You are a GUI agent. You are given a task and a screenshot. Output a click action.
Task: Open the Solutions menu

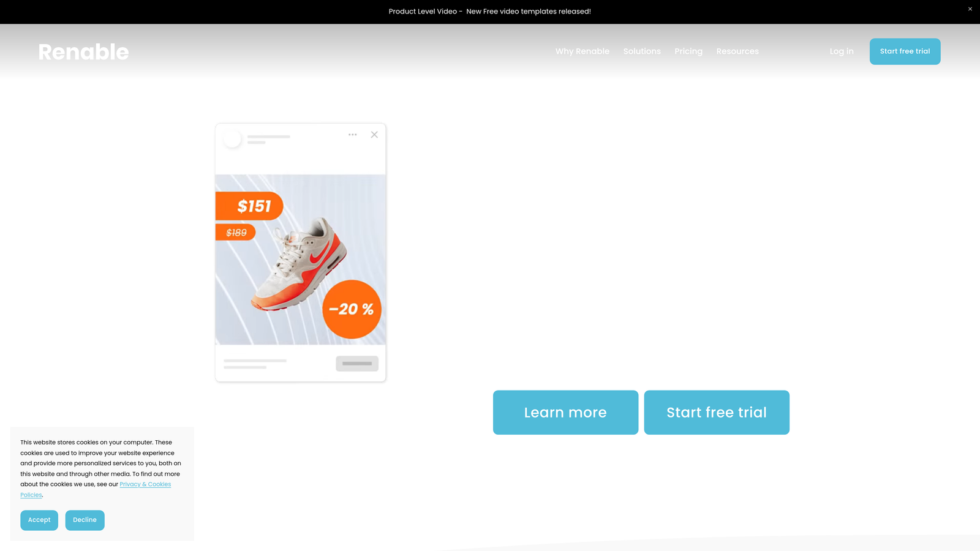coord(642,51)
